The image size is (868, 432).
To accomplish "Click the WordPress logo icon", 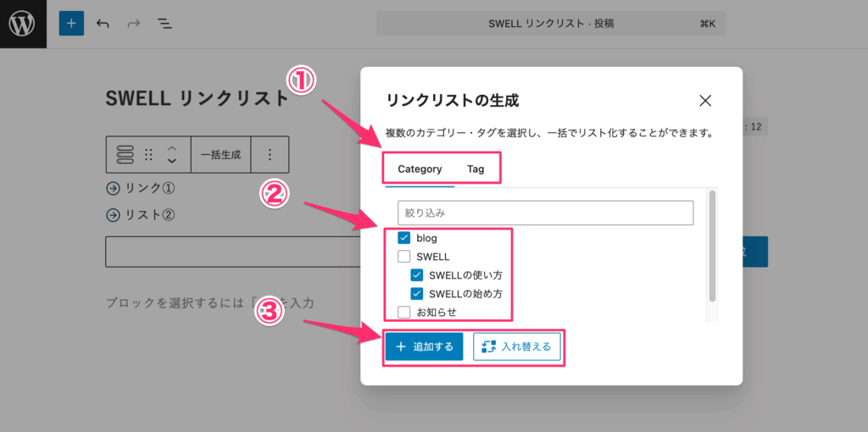I will click(x=23, y=24).
